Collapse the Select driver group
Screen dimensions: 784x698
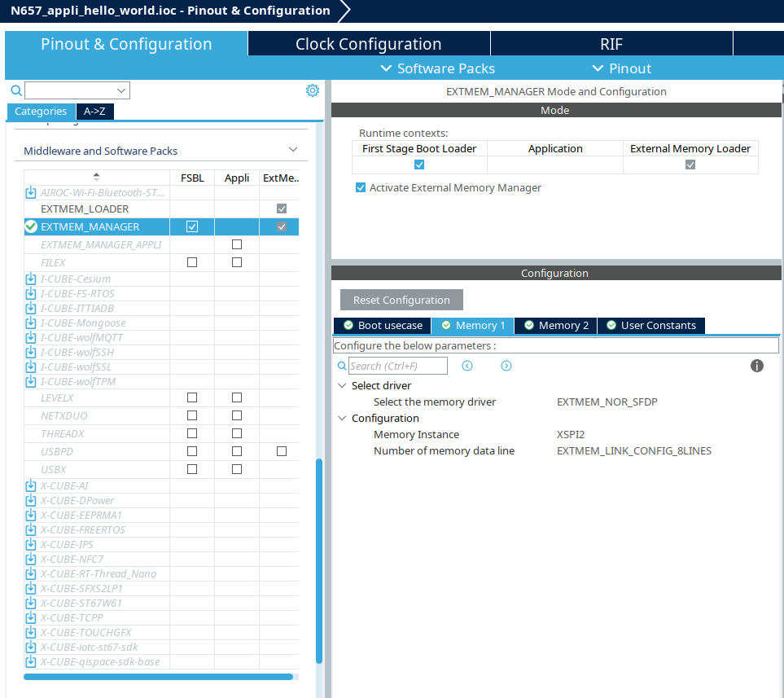[343, 385]
